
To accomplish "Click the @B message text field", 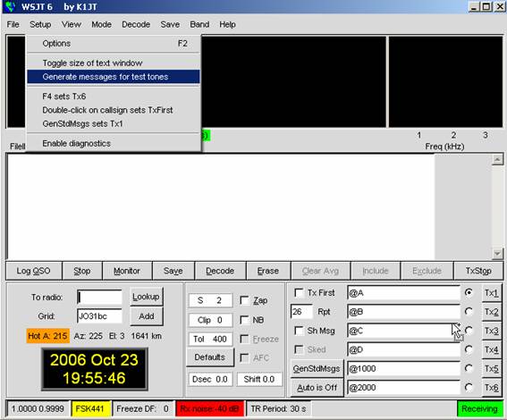I will click(403, 312).
